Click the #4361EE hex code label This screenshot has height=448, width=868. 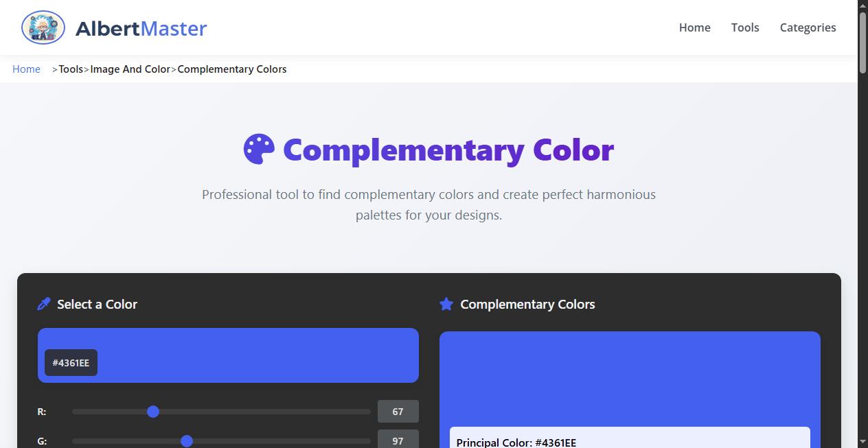click(x=70, y=362)
